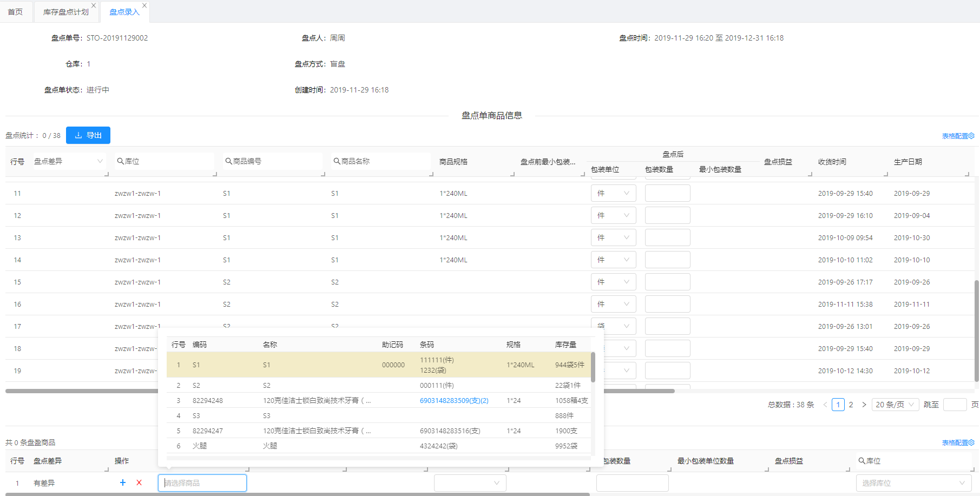Open the empty unit dropdown in bottom row
This screenshot has width=980, height=496.
click(x=470, y=483)
